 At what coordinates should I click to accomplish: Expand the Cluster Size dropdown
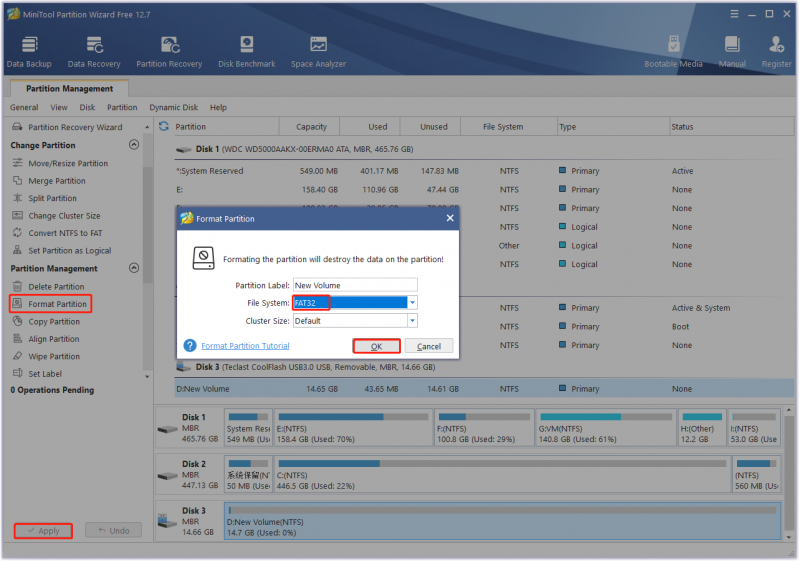click(x=412, y=321)
